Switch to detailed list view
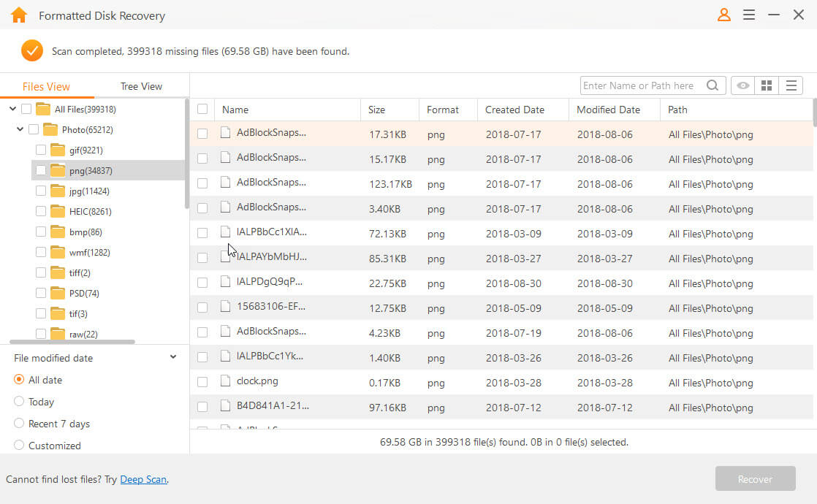The height and width of the screenshot is (504, 817). tap(791, 85)
